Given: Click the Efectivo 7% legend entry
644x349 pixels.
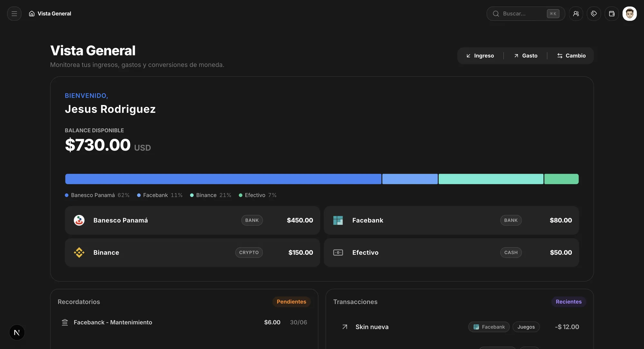Looking at the screenshot, I should click(x=258, y=195).
